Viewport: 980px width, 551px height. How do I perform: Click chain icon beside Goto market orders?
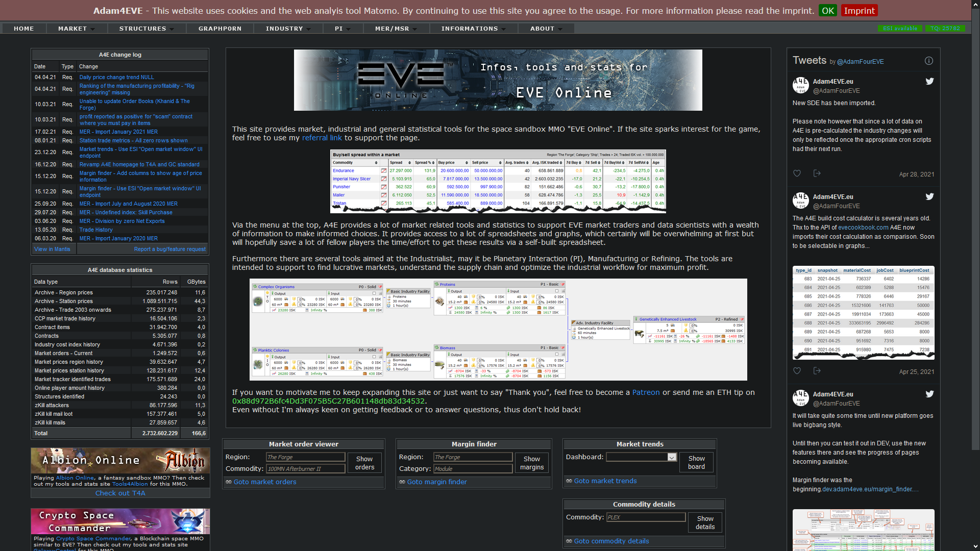tap(229, 482)
